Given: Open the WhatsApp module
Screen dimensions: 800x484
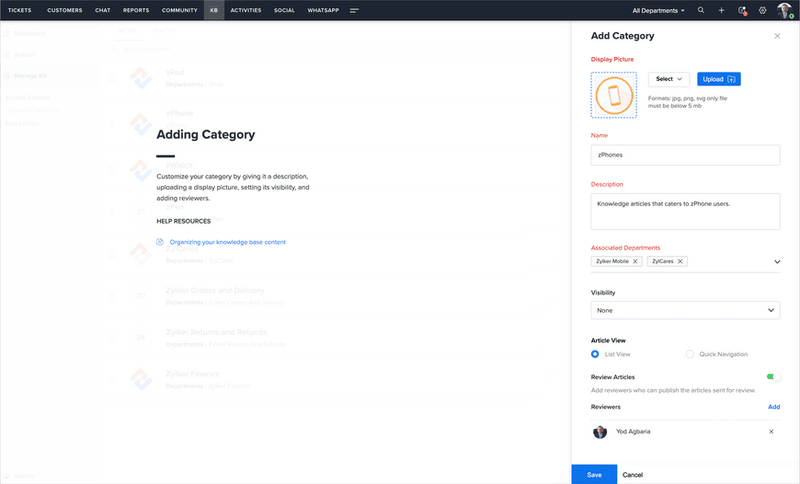Looking at the screenshot, I should [x=323, y=10].
